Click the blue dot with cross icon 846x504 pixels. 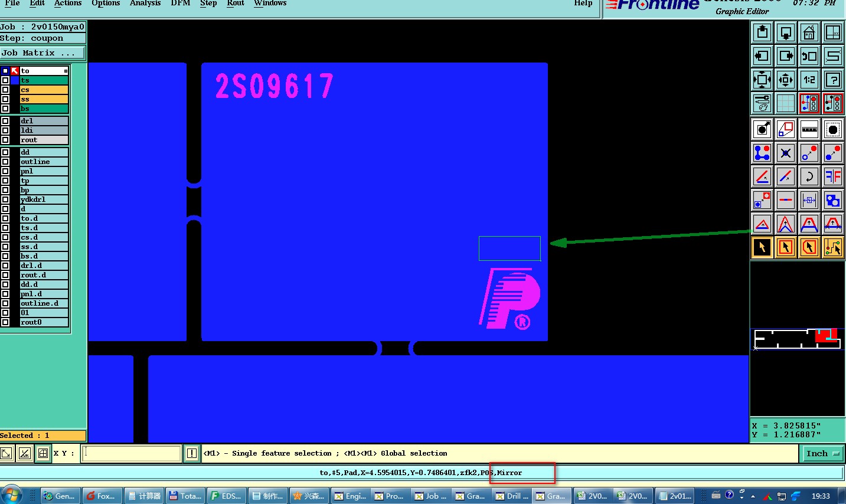pyautogui.click(x=786, y=153)
